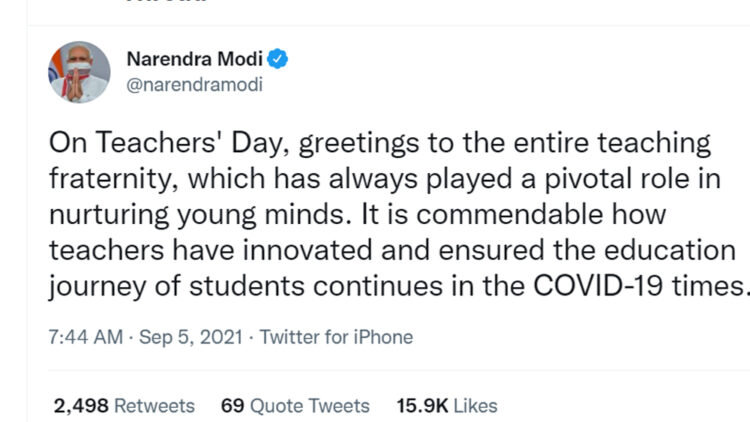Click the cut-off text above the tweet

tap(165, 1)
